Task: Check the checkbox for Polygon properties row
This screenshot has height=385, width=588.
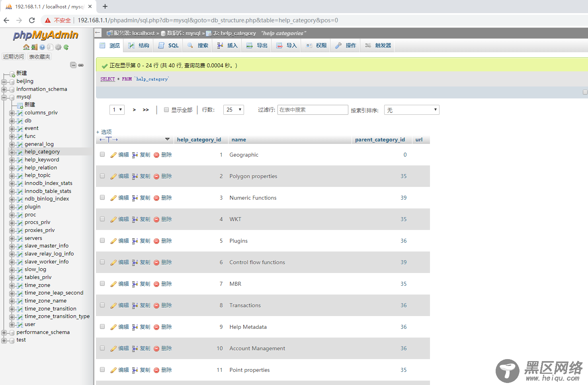Action: [x=102, y=176]
